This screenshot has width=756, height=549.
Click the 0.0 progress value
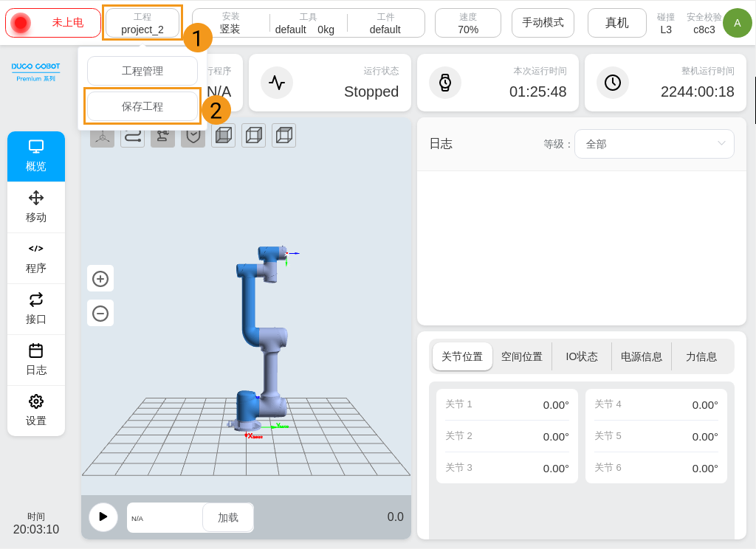point(396,517)
